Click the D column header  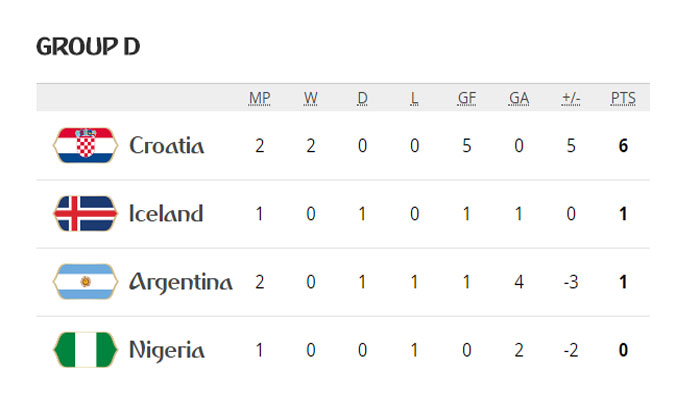362,98
